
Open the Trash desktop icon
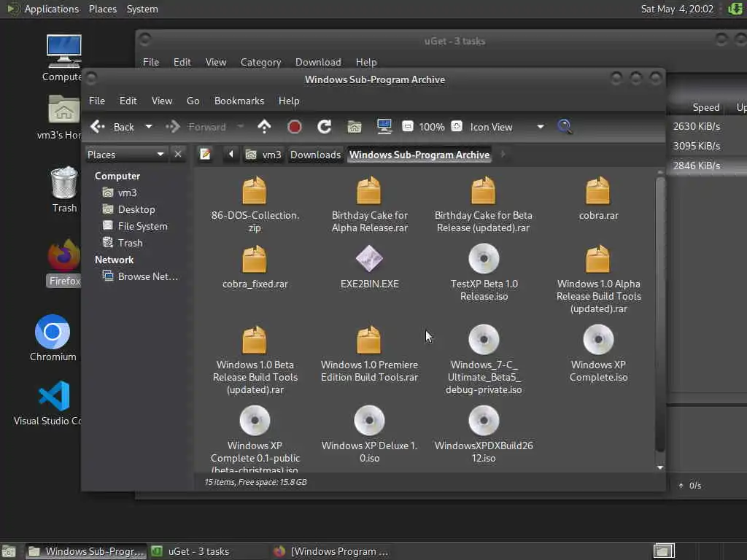(x=64, y=189)
